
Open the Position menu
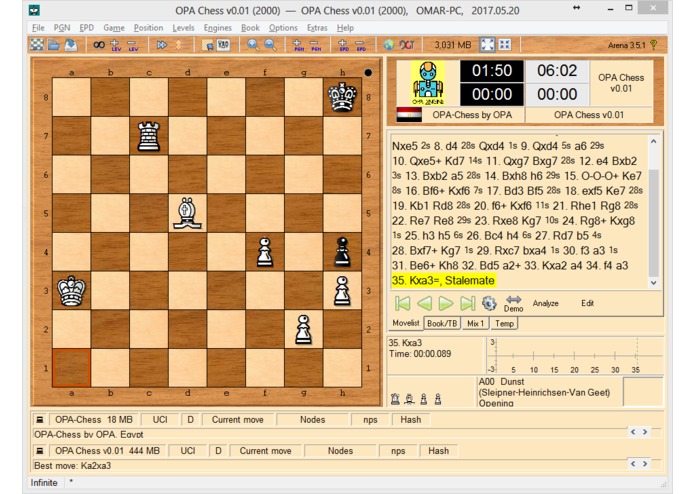148,27
